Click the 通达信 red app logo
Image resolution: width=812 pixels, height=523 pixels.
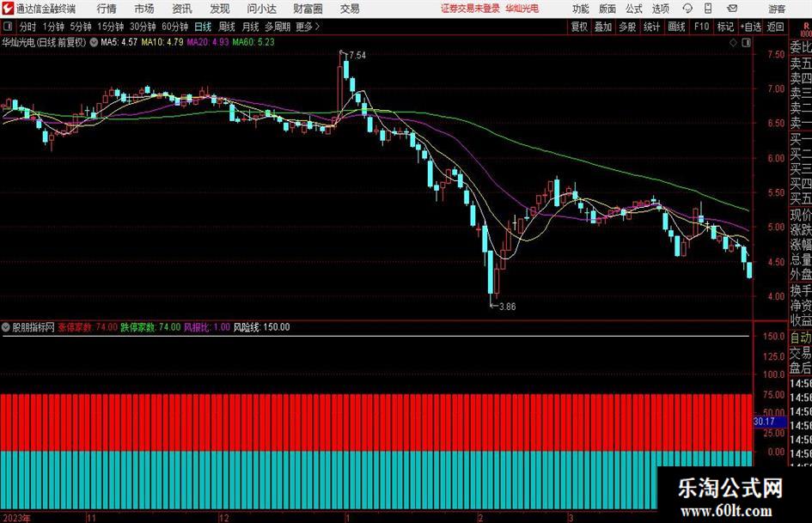point(8,9)
